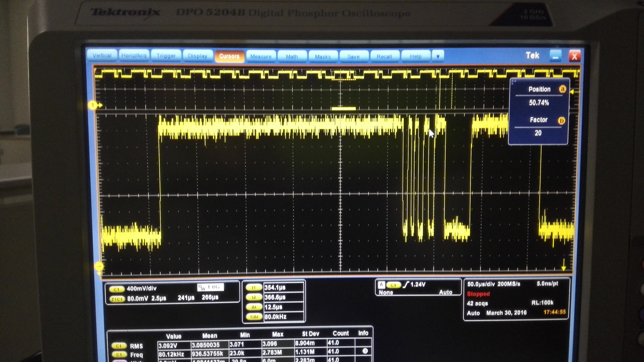Click the t1 cursor readout badge
The image size is (644, 362).
point(254,287)
